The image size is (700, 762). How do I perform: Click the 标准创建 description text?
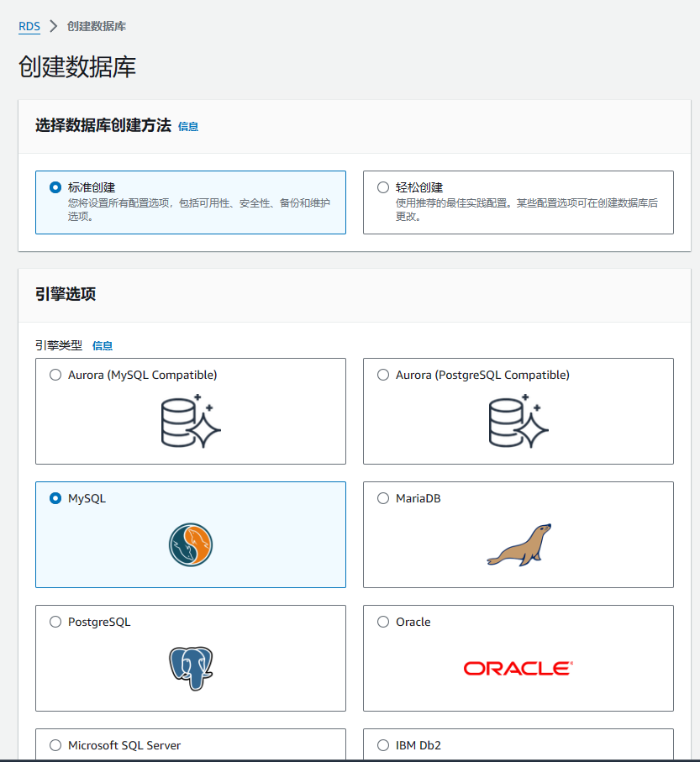199,209
